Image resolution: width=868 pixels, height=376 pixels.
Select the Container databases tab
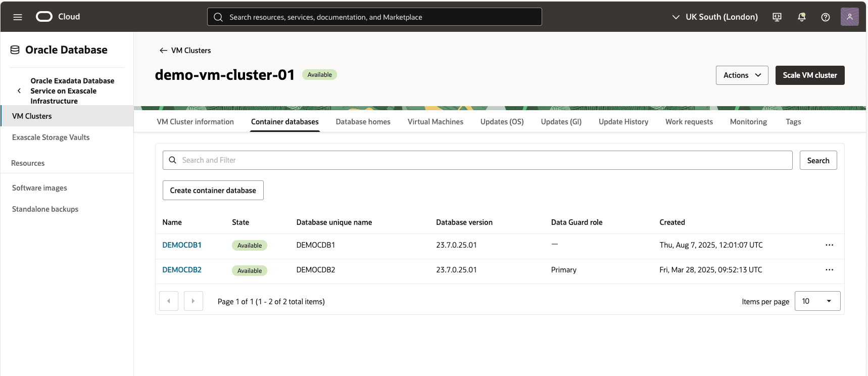285,122
